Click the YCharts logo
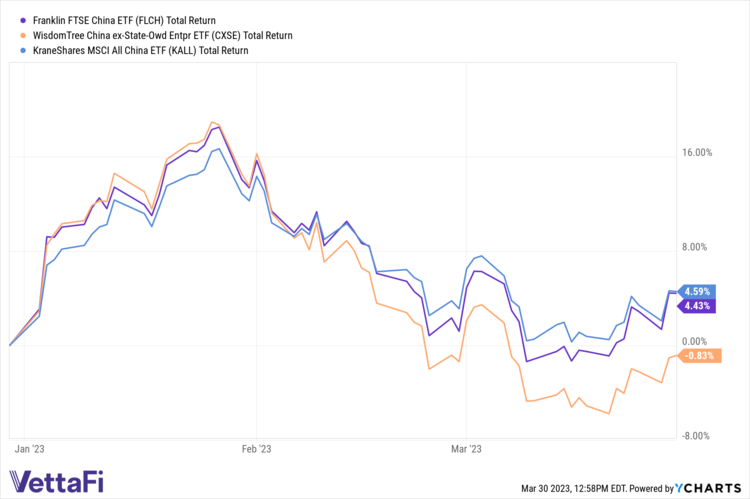Image resolution: width=750 pixels, height=499 pixels. [x=707, y=488]
